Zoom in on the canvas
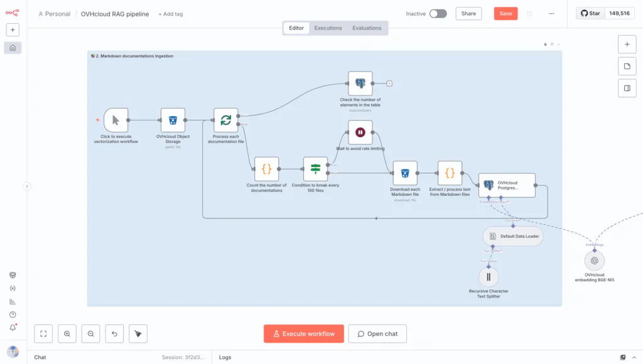The image size is (643, 364). pyautogui.click(x=67, y=334)
